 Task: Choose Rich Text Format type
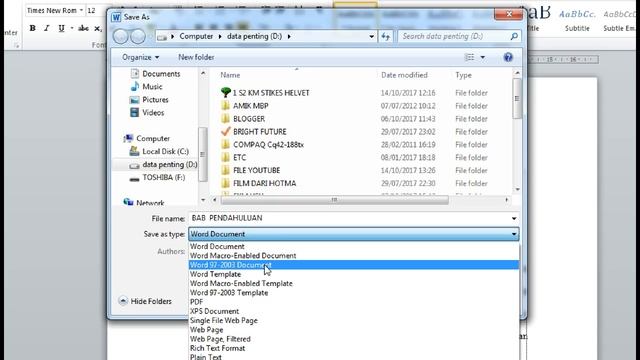tap(353, 349)
